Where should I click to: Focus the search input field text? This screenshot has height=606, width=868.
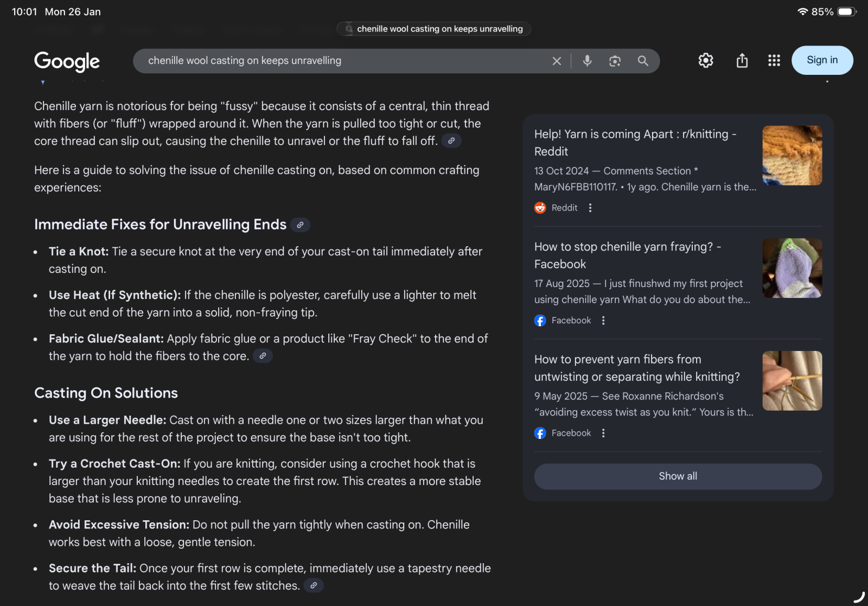coord(325,61)
